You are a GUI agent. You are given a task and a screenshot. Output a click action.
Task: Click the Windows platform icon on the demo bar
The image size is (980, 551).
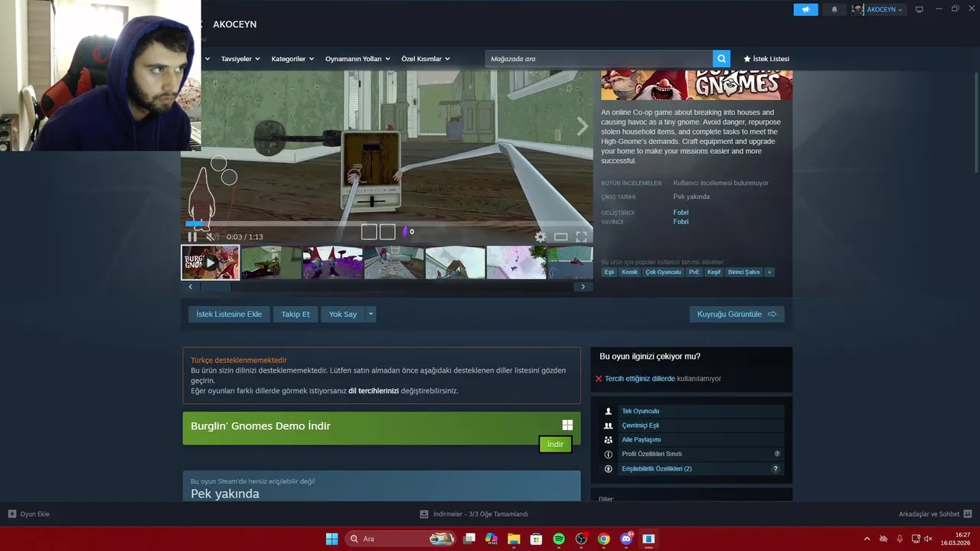pyautogui.click(x=567, y=425)
